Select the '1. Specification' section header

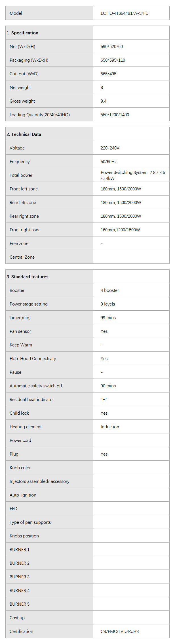tap(22, 33)
